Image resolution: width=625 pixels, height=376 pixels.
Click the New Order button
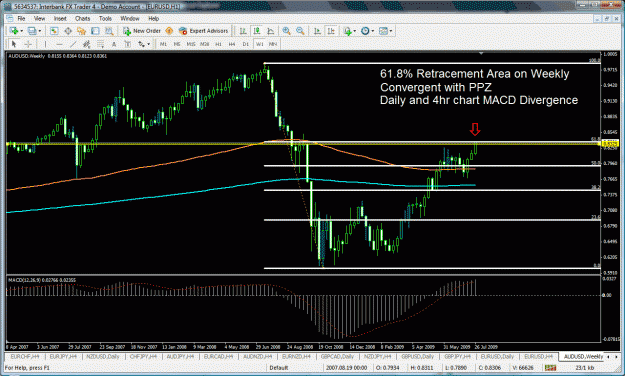pyautogui.click(x=142, y=31)
